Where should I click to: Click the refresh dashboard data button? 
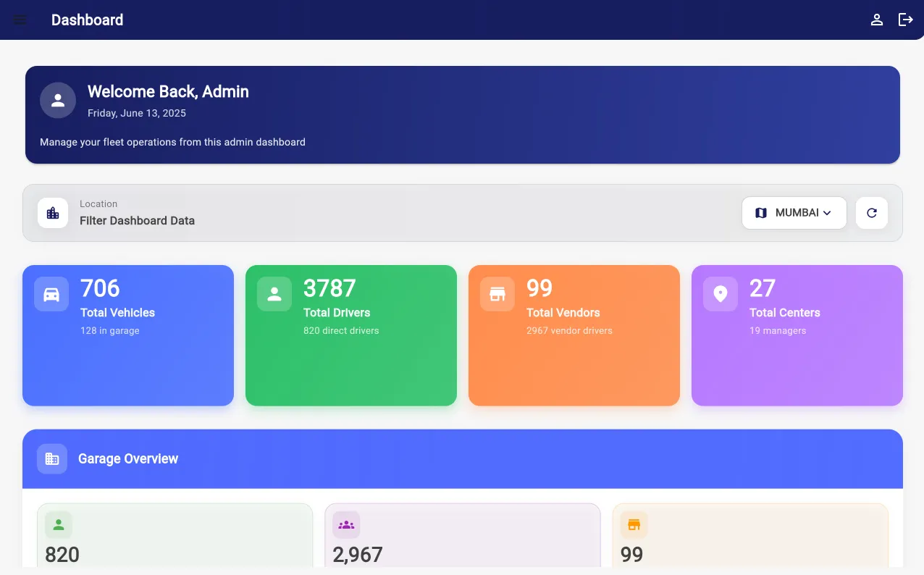[x=872, y=213]
